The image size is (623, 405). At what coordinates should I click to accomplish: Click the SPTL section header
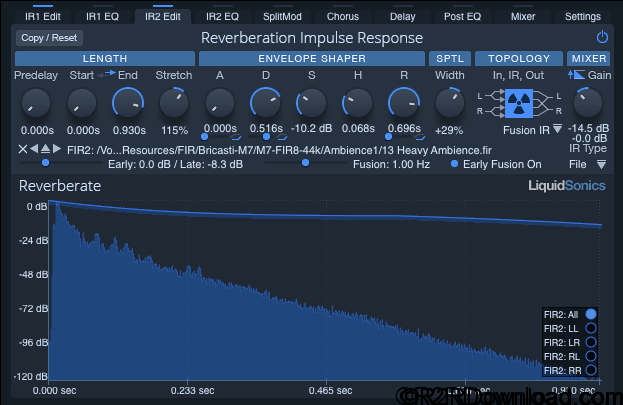(x=450, y=58)
